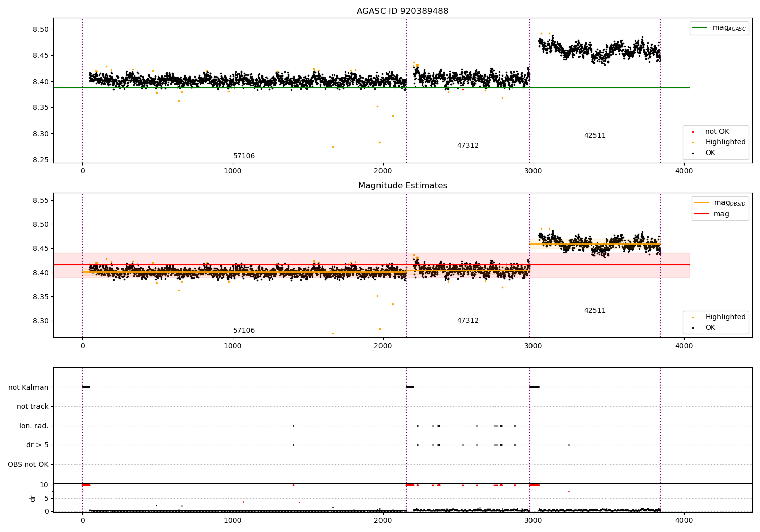Image resolution: width=760 pixels, height=532 pixels.
Task: Click obsid label 47312 in Magnitude Estimates plot
Action: [x=468, y=321]
